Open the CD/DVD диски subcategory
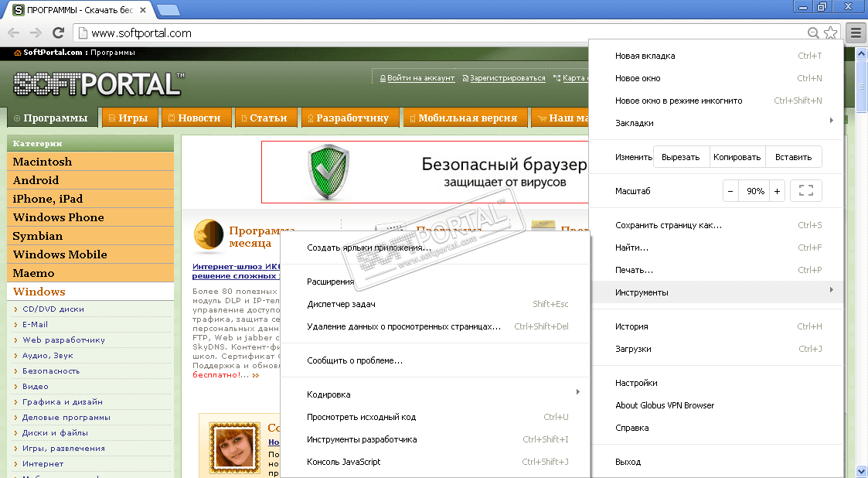 coord(53,309)
